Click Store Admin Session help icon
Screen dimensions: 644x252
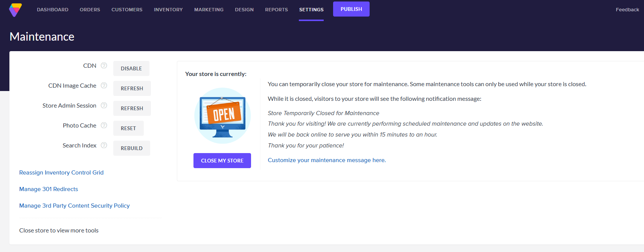pyautogui.click(x=104, y=105)
